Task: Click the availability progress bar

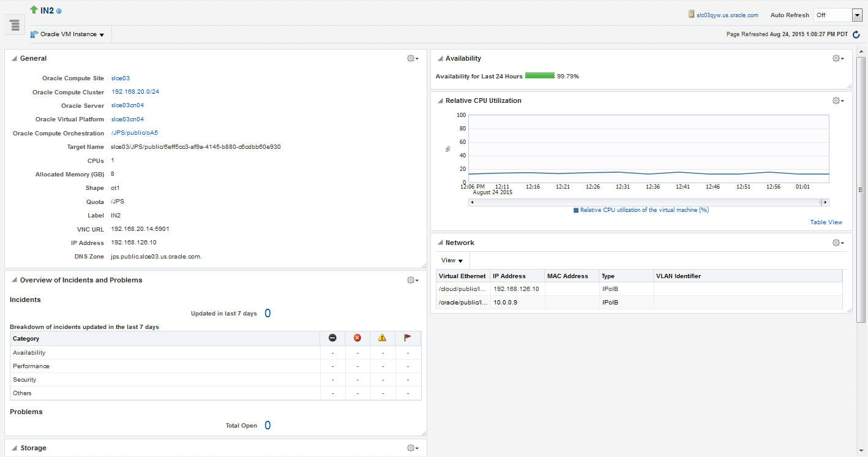Action: (x=540, y=76)
